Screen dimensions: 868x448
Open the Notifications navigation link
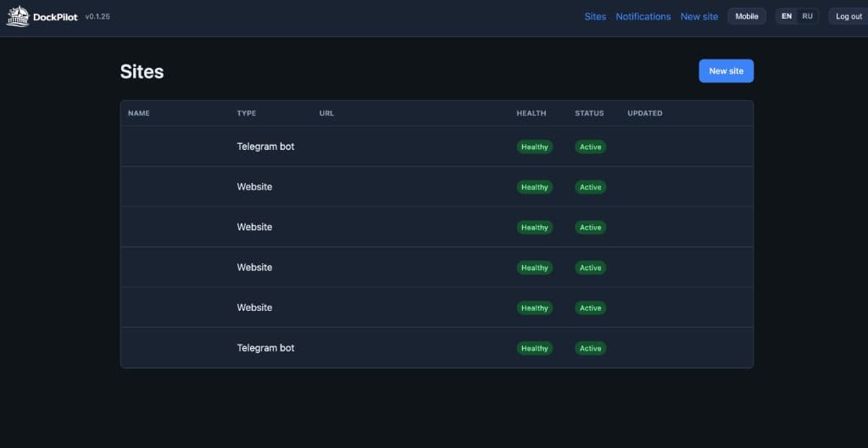coord(643,17)
